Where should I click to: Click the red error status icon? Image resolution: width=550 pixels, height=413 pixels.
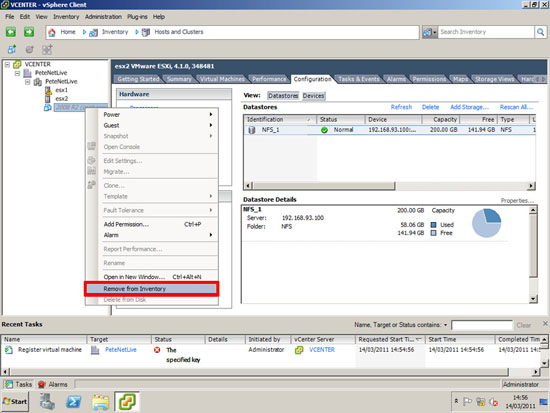click(157, 350)
